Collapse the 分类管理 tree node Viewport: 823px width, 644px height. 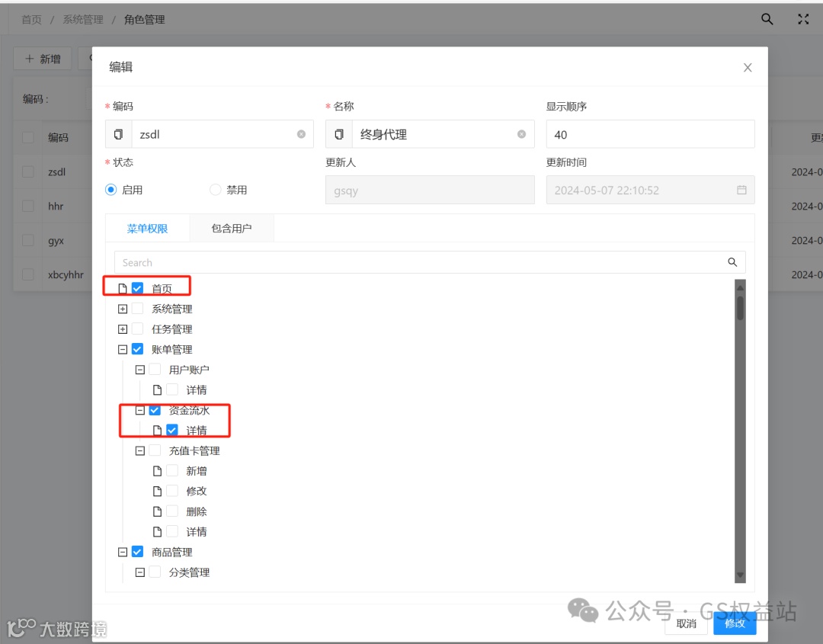(x=140, y=572)
